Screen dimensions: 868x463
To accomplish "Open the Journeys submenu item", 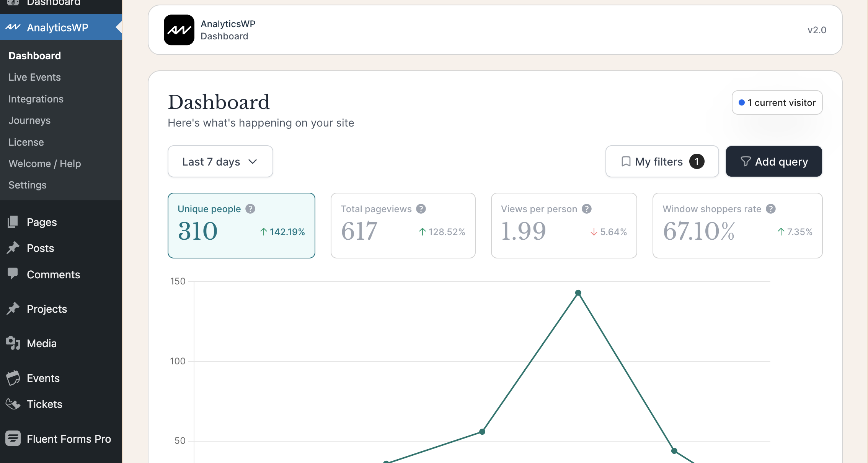I will pyautogui.click(x=29, y=120).
